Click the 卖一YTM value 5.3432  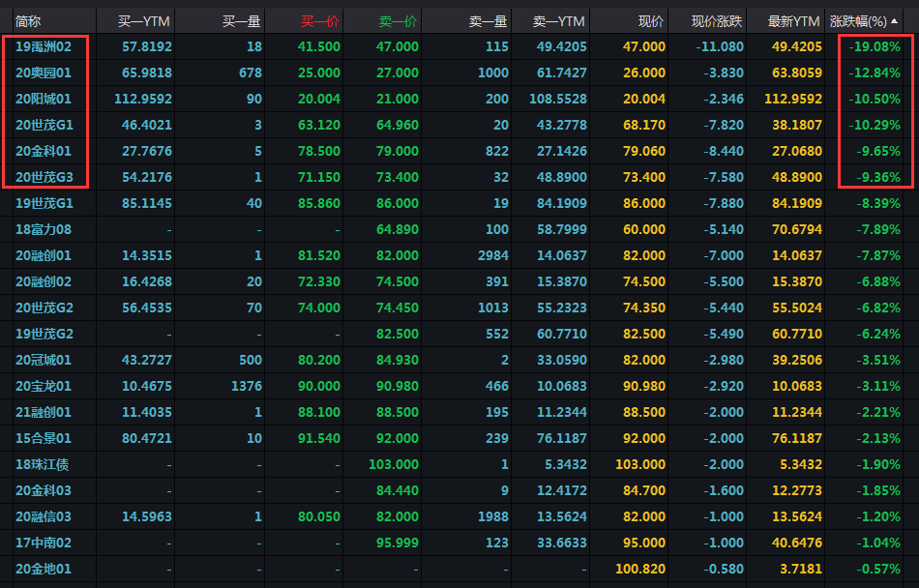tap(566, 464)
